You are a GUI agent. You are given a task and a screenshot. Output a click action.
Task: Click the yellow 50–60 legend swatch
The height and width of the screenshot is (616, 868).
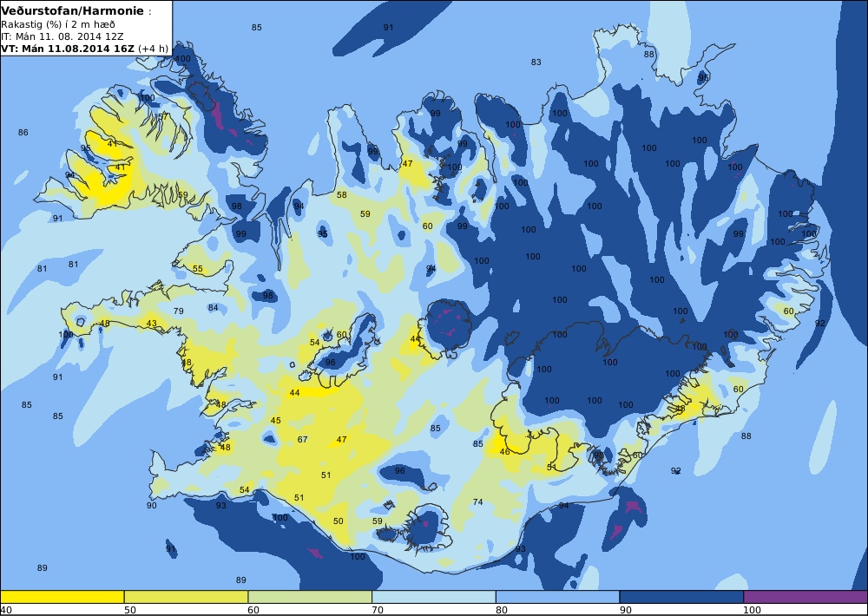[x=186, y=597]
